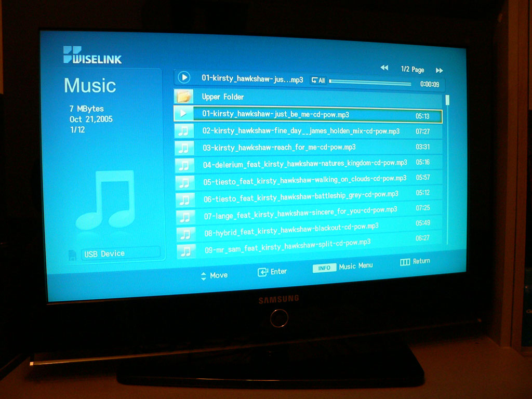Screen dimensions: 532x399
Task: Click the WISELINK logo
Action: (x=92, y=55)
